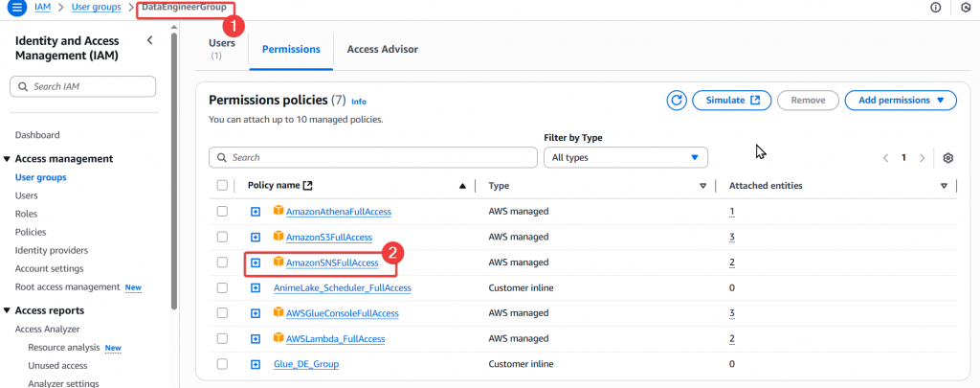The image size is (980, 388).
Task: Open the AWSGlueConsoleFullAccess policy link
Action: pos(342,313)
